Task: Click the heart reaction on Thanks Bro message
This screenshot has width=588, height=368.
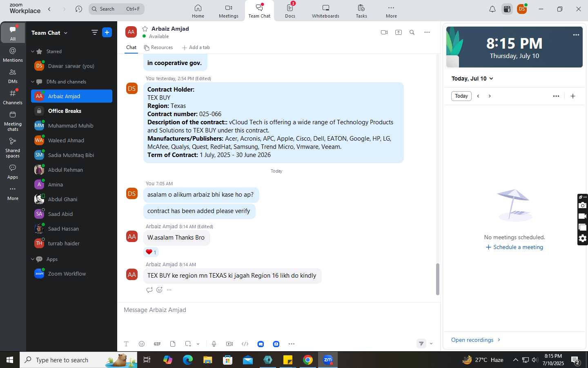Action: click(151, 252)
